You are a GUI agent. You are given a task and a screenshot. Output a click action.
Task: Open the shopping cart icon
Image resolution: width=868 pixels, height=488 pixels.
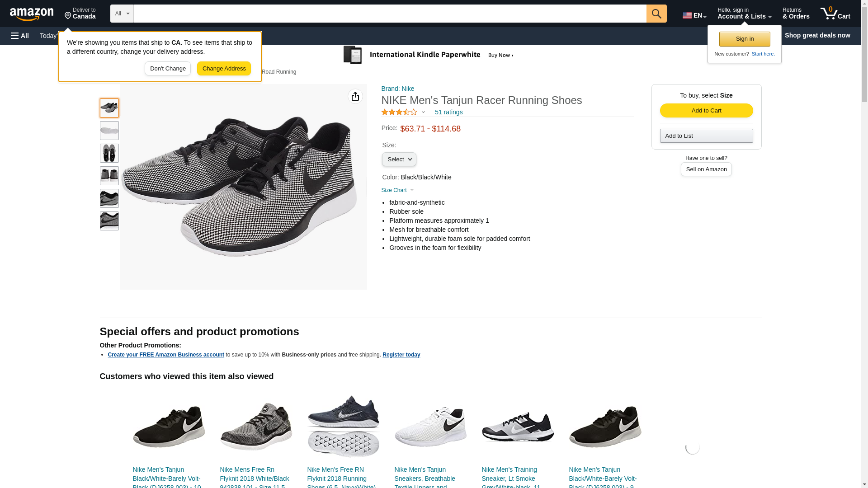pyautogui.click(x=835, y=14)
